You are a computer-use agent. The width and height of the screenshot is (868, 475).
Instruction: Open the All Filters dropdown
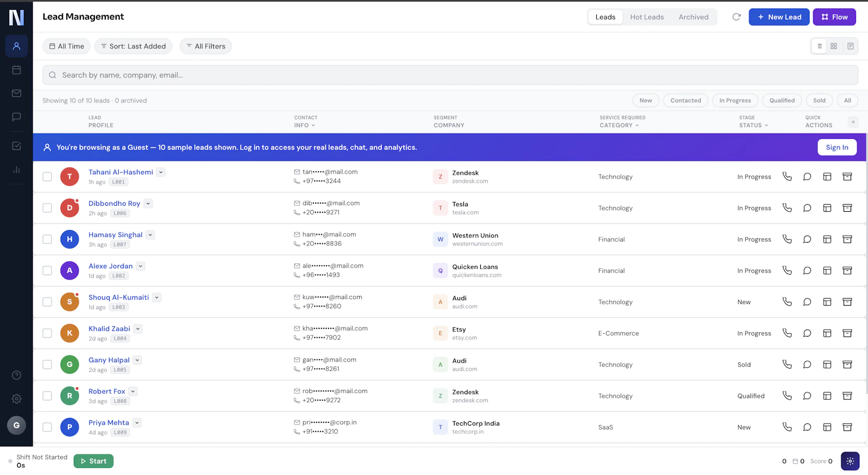click(x=206, y=46)
